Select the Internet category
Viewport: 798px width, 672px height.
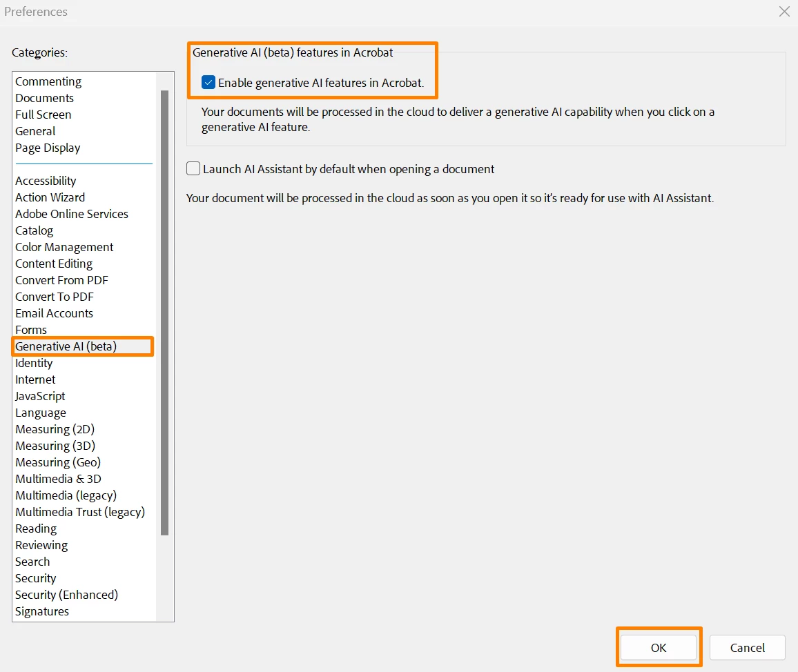[35, 379]
